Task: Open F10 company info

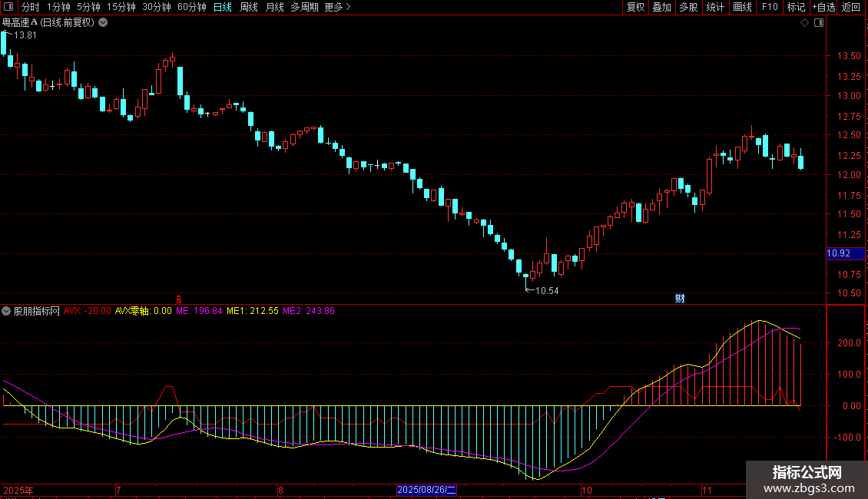Action: [x=769, y=8]
